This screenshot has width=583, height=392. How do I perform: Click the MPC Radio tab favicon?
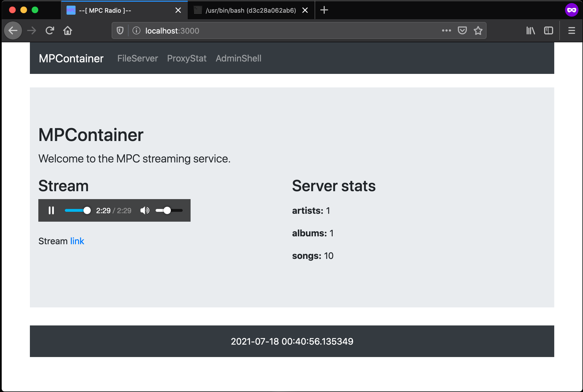(x=71, y=10)
